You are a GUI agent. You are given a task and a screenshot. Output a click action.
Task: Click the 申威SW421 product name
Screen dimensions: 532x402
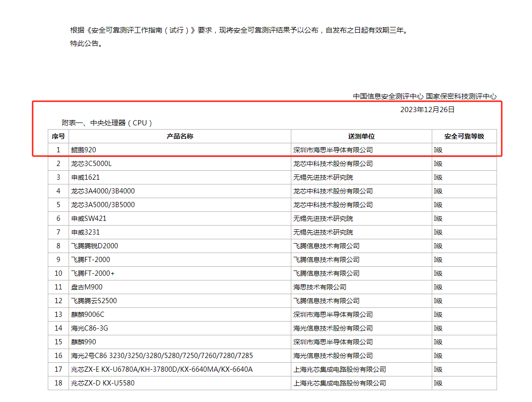coord(88,218)
